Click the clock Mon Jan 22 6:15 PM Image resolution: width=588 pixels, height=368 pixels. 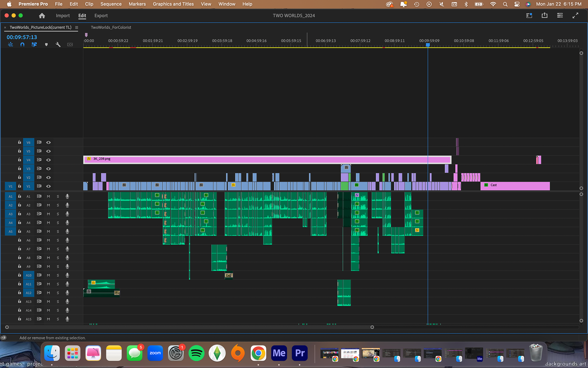tap(559, 4)
